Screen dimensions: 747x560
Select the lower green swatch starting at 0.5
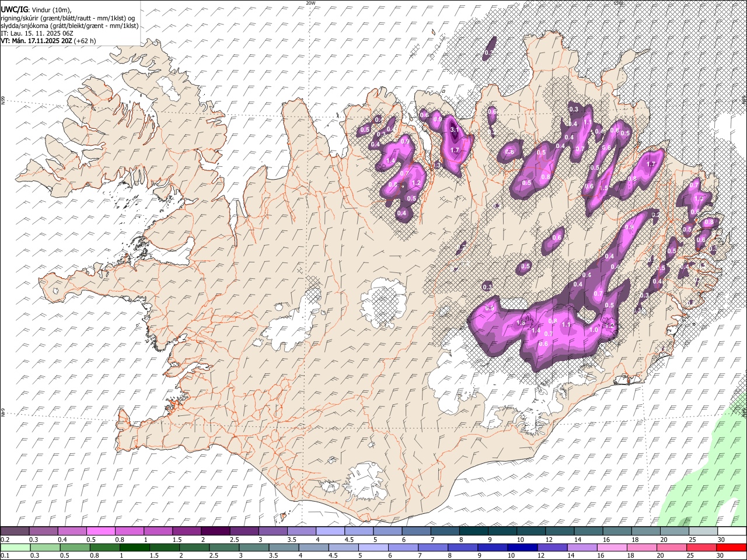(75, 548)
